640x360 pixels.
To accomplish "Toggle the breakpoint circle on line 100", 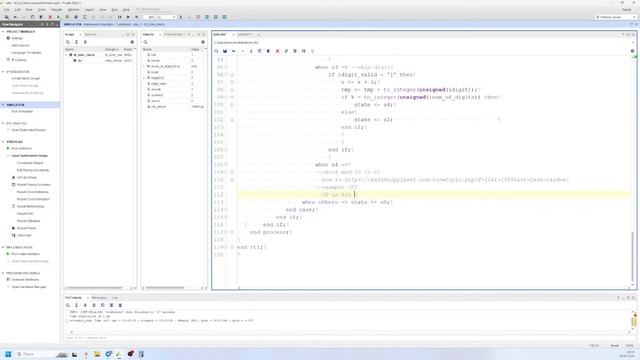I will click(232, 104).
